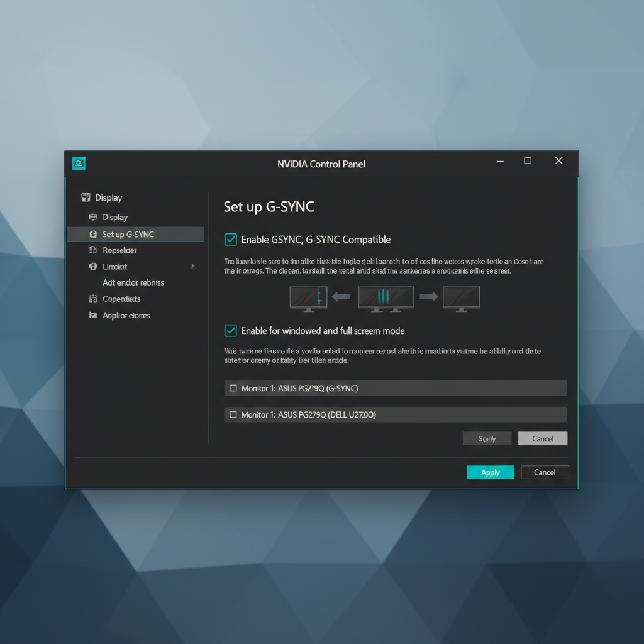The width and height of the screenshot is (644, 644).
Task: Click the left-pointing arrow in diagram
Action: click(x=340, y=296)
